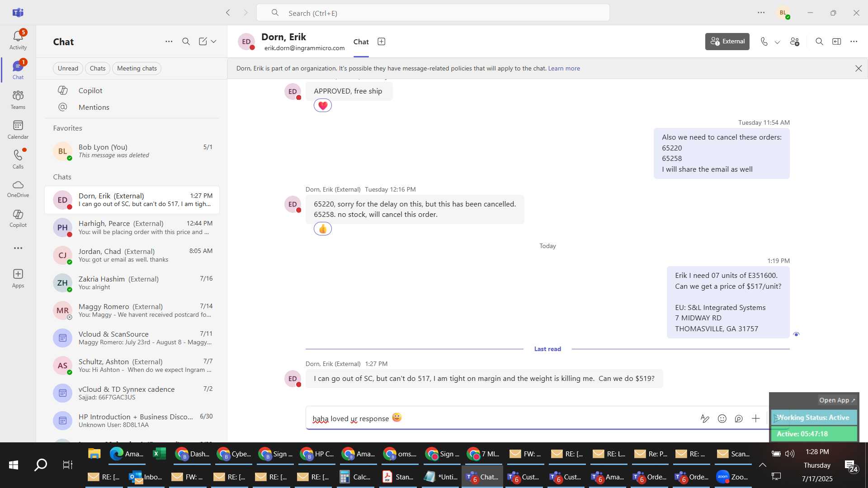Open Harhigh, Pearce chat
868x488 pixels.
(x=132, y=227)
